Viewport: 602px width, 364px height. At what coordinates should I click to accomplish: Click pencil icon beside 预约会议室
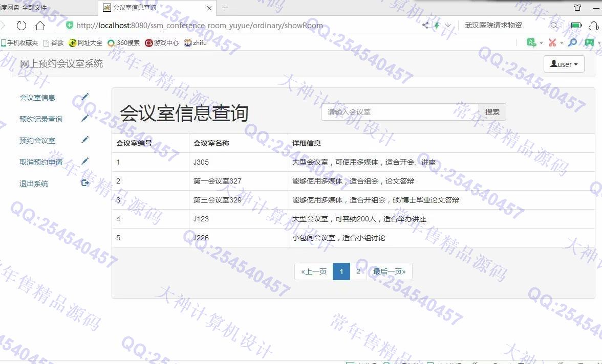pos(85,140)
